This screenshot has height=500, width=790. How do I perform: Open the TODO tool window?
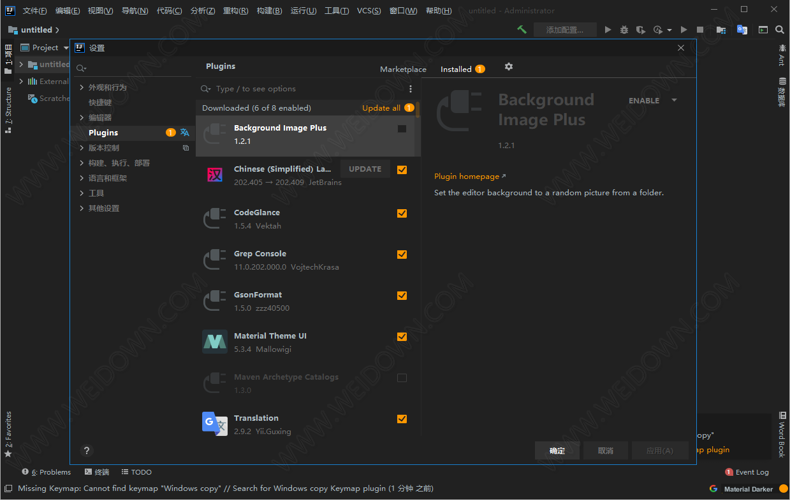tap(137, 472)
